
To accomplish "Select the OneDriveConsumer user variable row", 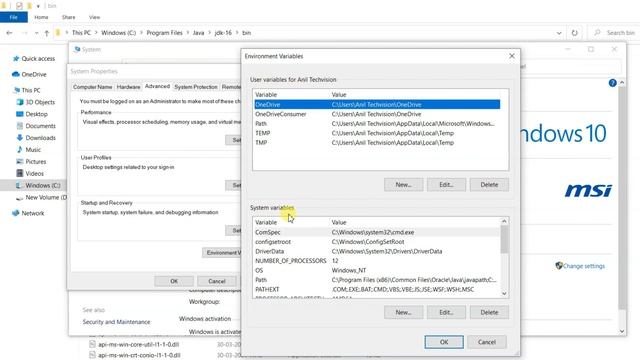I will [x=377, y=114].
